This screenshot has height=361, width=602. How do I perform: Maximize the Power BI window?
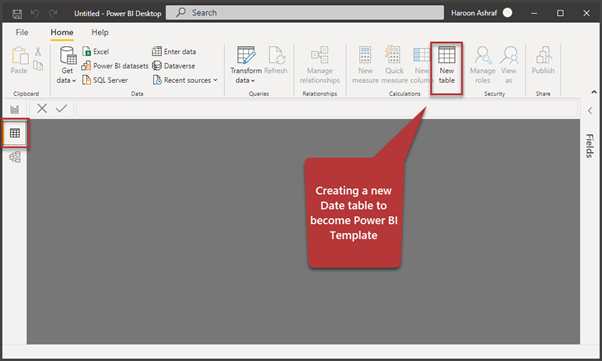[560, 13]
